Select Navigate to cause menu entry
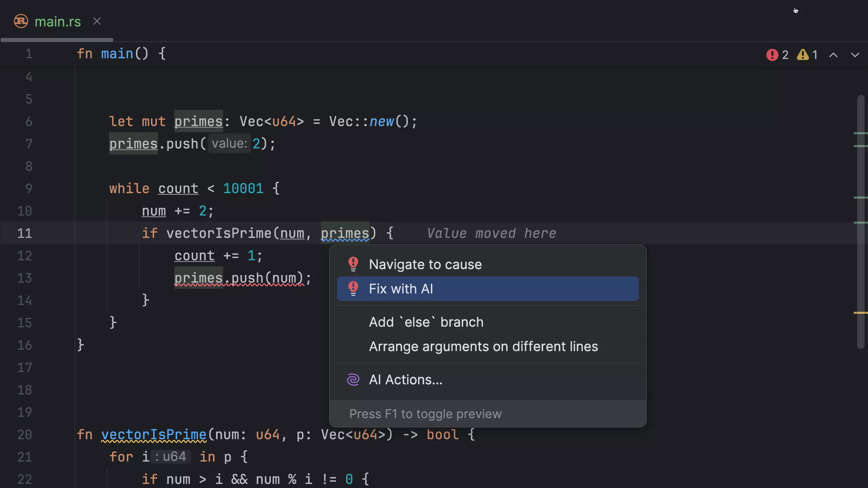 point(425,264)
